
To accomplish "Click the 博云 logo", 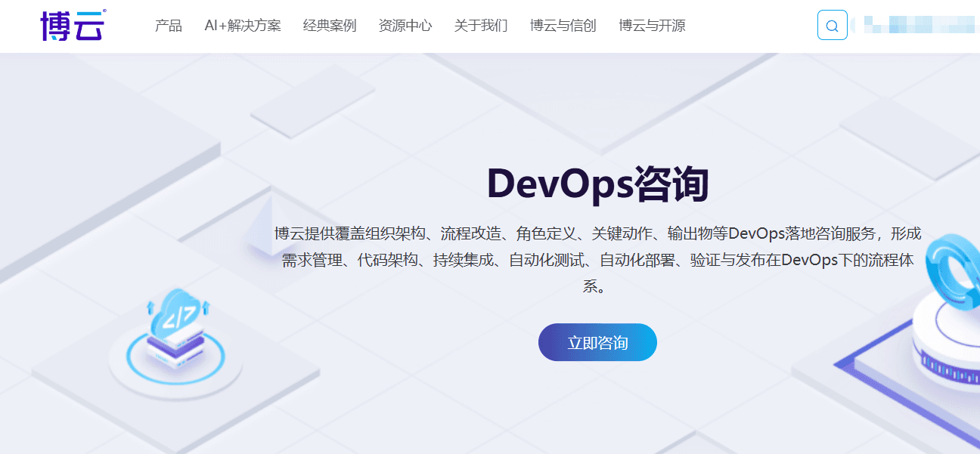I will 73,25.
